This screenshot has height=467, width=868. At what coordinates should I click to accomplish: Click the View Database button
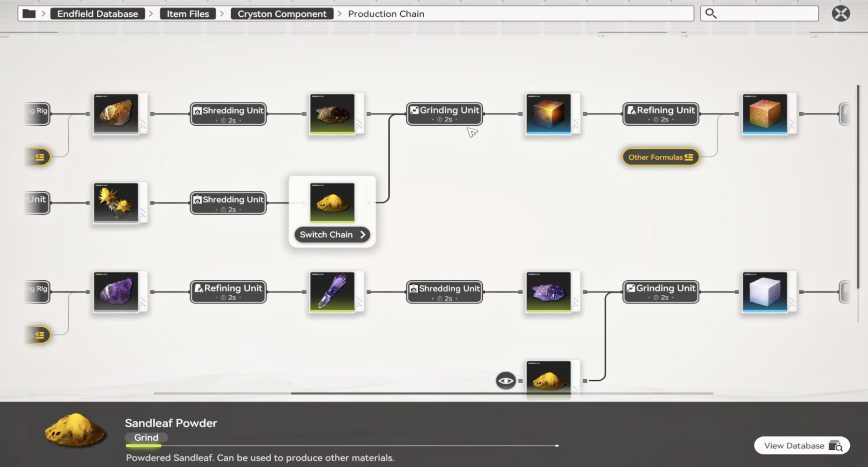[x=802, y=446]
